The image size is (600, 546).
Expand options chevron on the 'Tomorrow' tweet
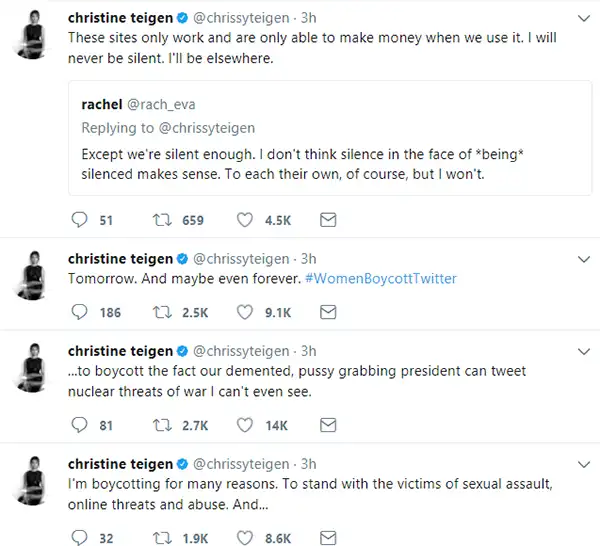tap(584, 259)
